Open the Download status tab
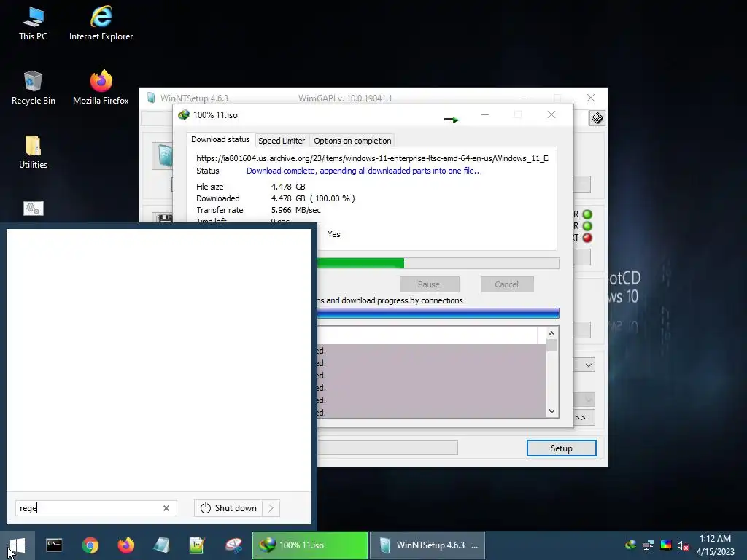 [220, 139]
